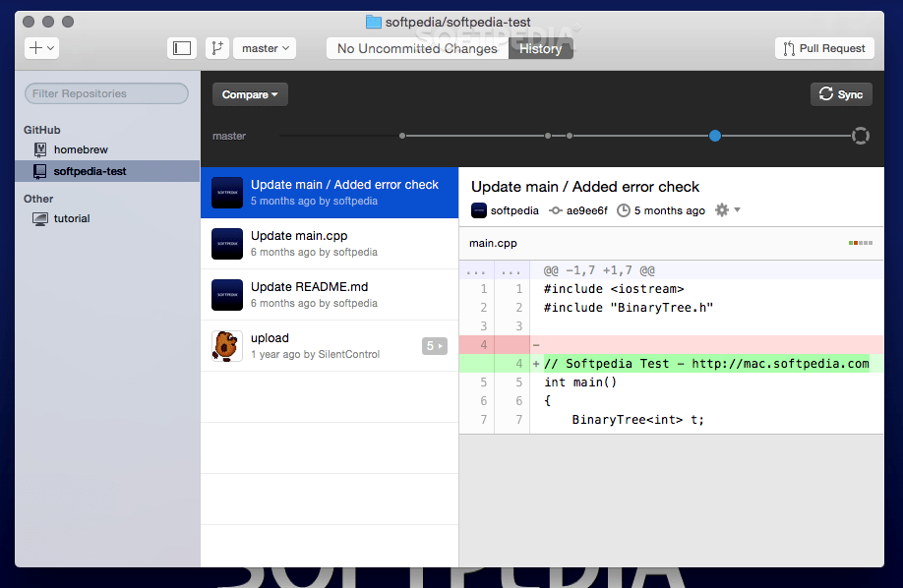Screen dimensions: 903x588
Task: Click the clock icon next to 5 months ago
Action: point(623,210)
